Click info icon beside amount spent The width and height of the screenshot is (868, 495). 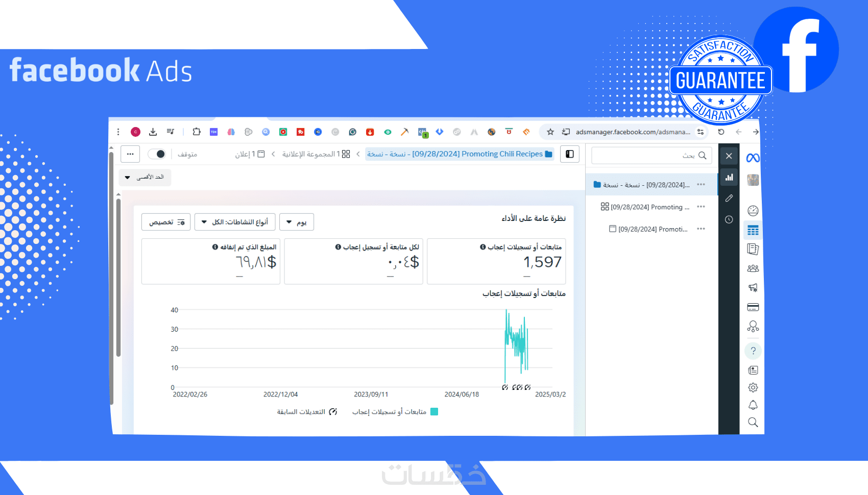click(x=215, y=247)
